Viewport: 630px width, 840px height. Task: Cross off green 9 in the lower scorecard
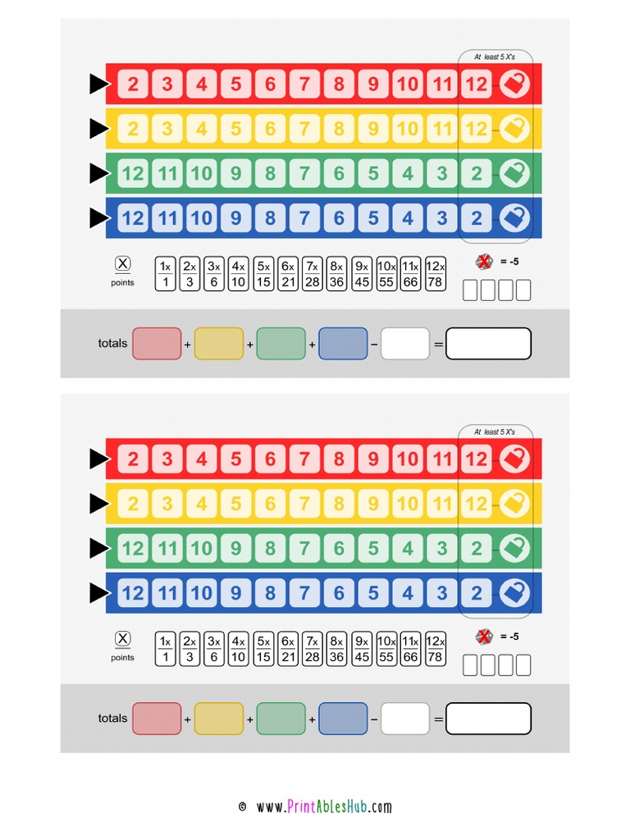point(235,548)
